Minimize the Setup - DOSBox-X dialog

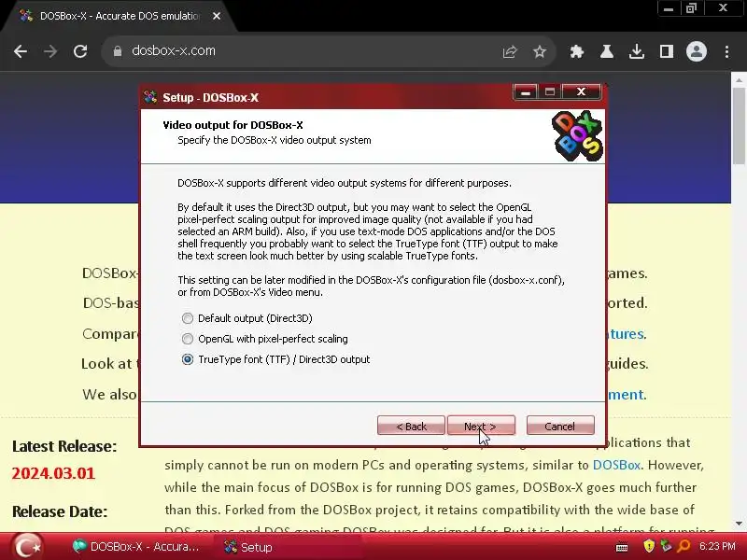pyautogui.click(x=526, y=91)
